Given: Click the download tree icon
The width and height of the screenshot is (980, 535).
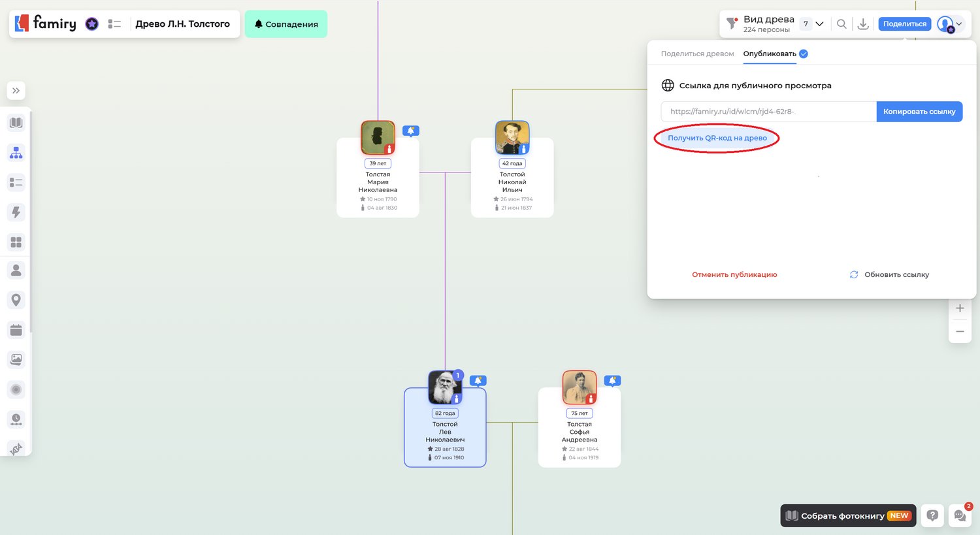Looking at the screenshot, I should (x=862, y=24).
